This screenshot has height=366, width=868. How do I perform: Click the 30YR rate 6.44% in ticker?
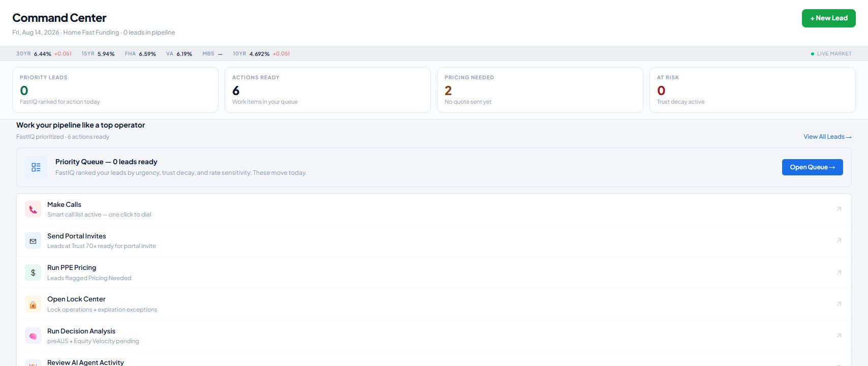tap(43, 54)
